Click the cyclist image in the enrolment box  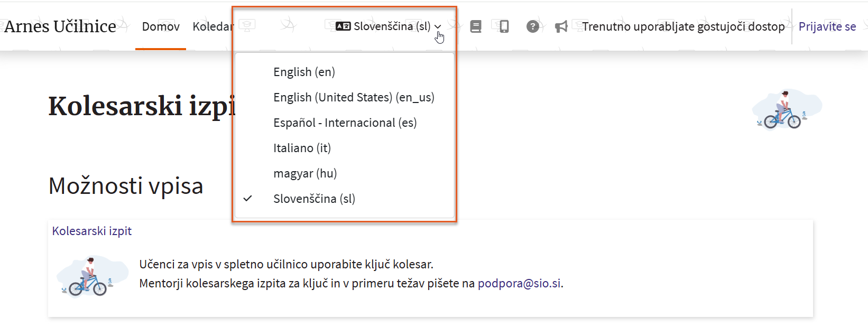coord(92,276)
